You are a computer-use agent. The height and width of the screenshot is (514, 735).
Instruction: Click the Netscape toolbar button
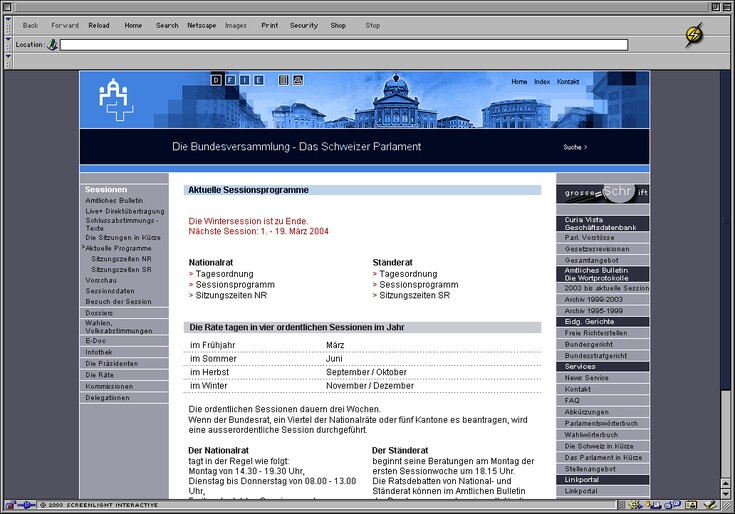tap(202, 25)
